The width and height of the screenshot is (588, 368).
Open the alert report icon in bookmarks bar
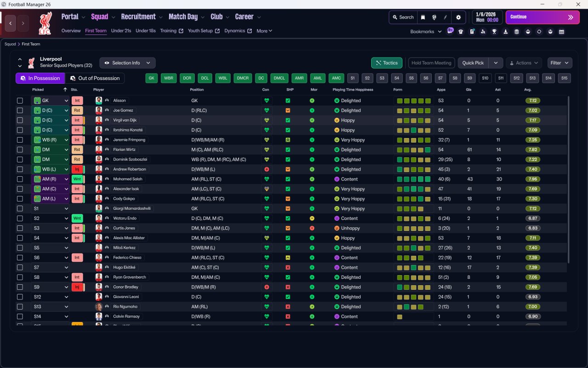tap(472, 32)
